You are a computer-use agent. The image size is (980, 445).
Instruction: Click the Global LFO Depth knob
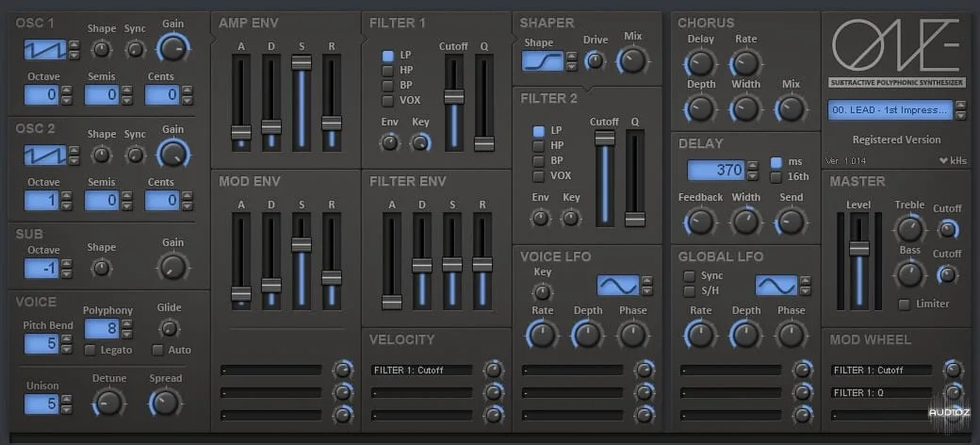click(745, 335)
